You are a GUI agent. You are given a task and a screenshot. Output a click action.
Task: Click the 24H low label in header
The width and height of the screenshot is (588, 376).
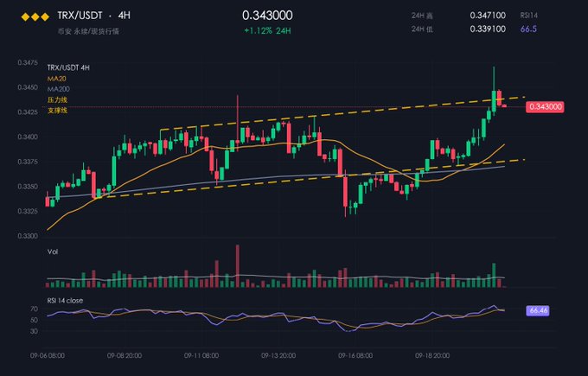[422, 29]
